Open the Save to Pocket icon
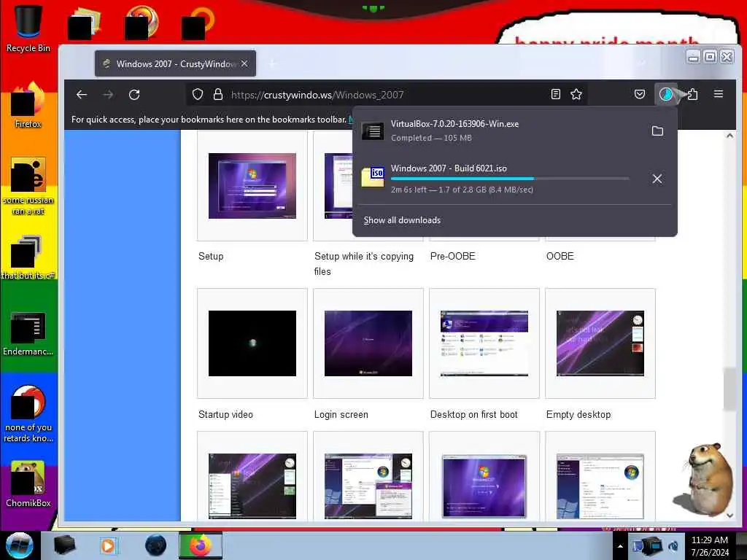The width and height of the screenshot is (747, 560). coord(640,94)
